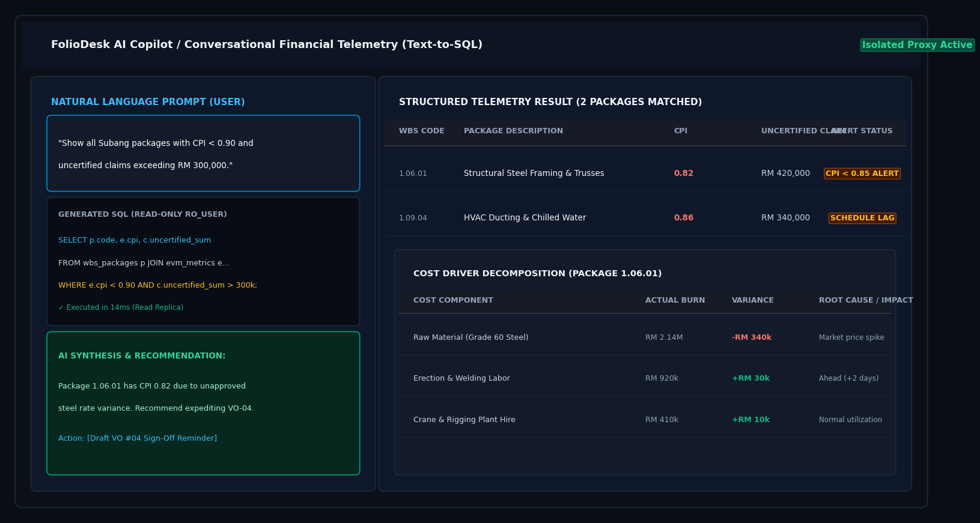Click the PACKAGE DESCRIPTION column header

tap(513, 131)
